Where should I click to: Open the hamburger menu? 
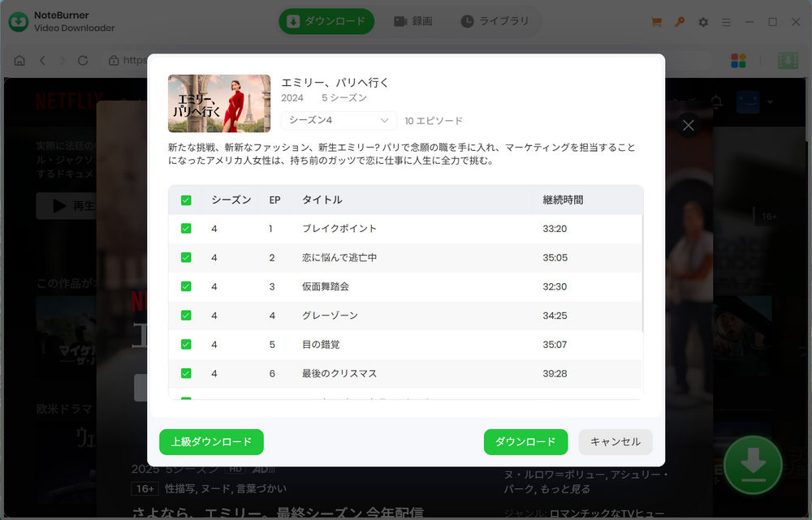tap(726, 22)
